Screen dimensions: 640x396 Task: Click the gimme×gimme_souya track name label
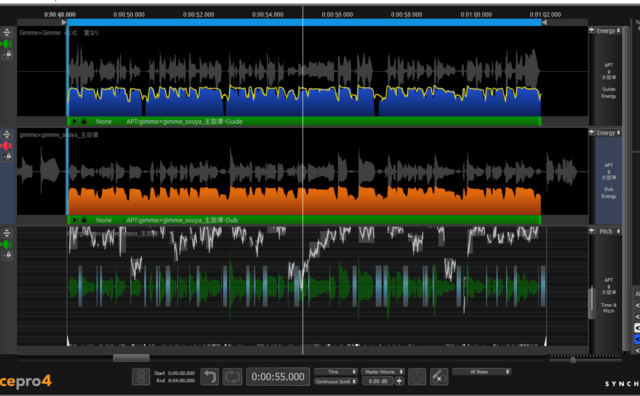tap(59, 135)
